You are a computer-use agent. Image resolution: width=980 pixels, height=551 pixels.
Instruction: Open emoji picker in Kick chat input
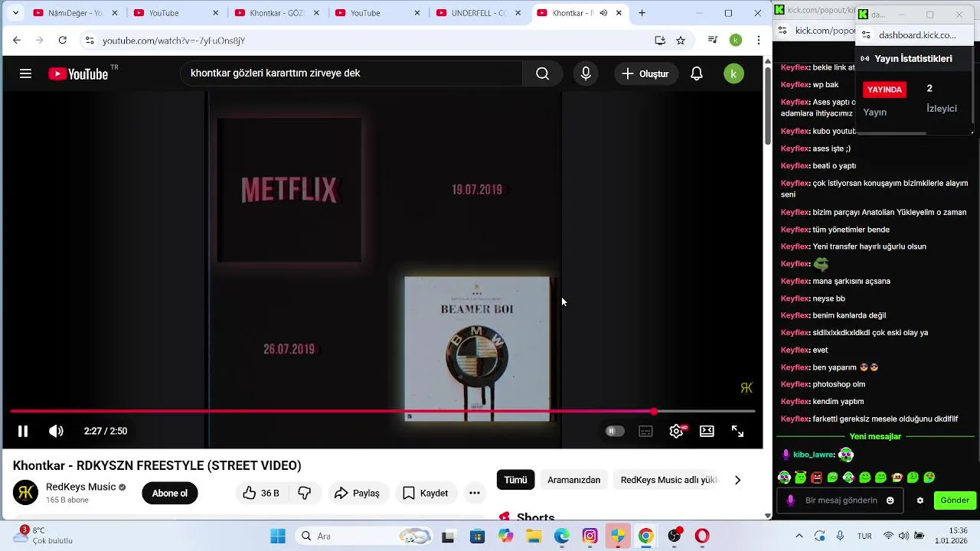[890, 500]
